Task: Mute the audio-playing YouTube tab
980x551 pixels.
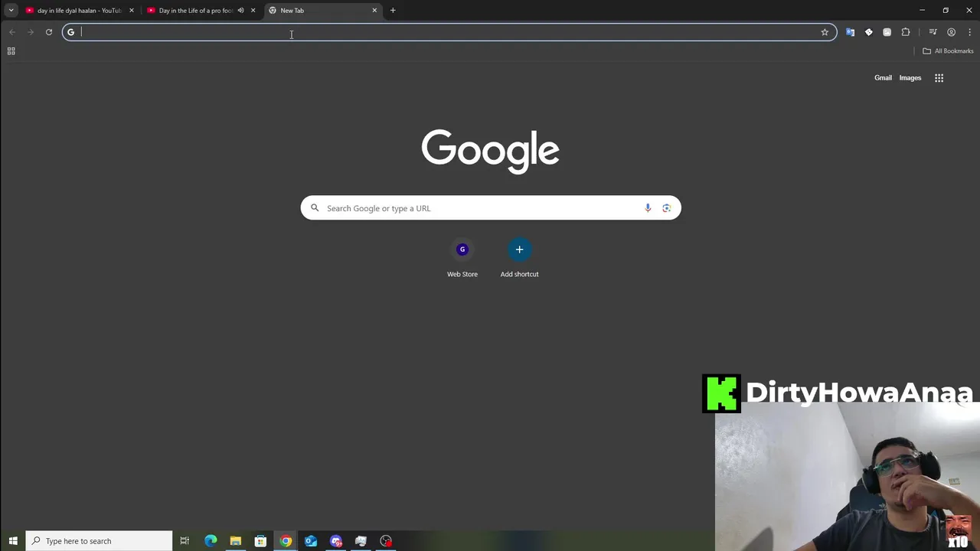Action: click(240, 11)
